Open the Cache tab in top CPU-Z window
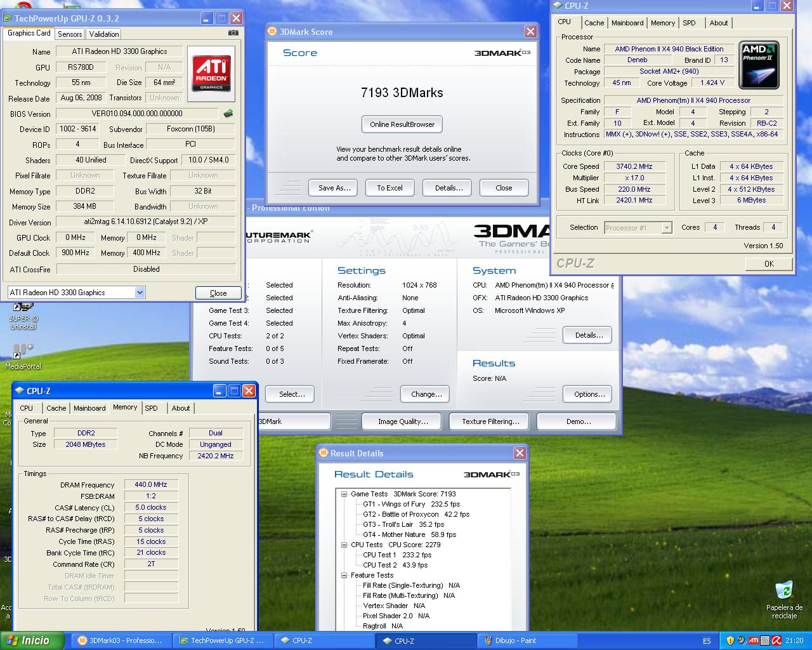Screen dimensions: 812x650 pos(594,23)
